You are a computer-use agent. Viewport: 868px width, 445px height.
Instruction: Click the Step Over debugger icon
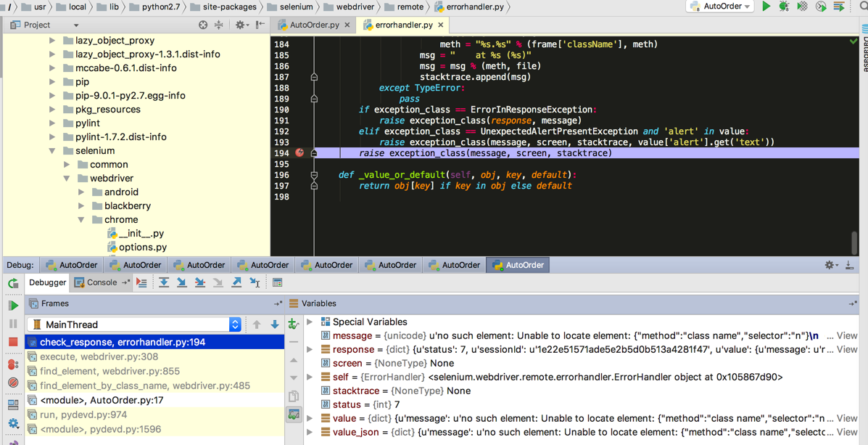tap(164, 282)
